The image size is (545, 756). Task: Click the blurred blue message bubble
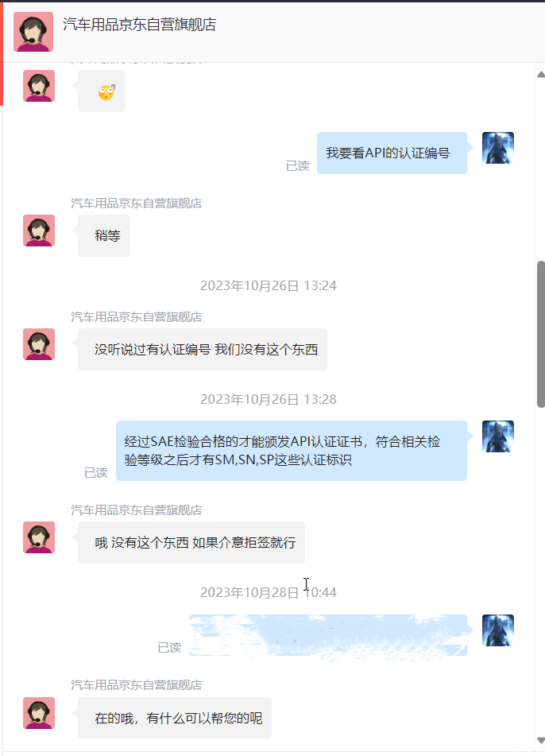click(x=328, y=635)
